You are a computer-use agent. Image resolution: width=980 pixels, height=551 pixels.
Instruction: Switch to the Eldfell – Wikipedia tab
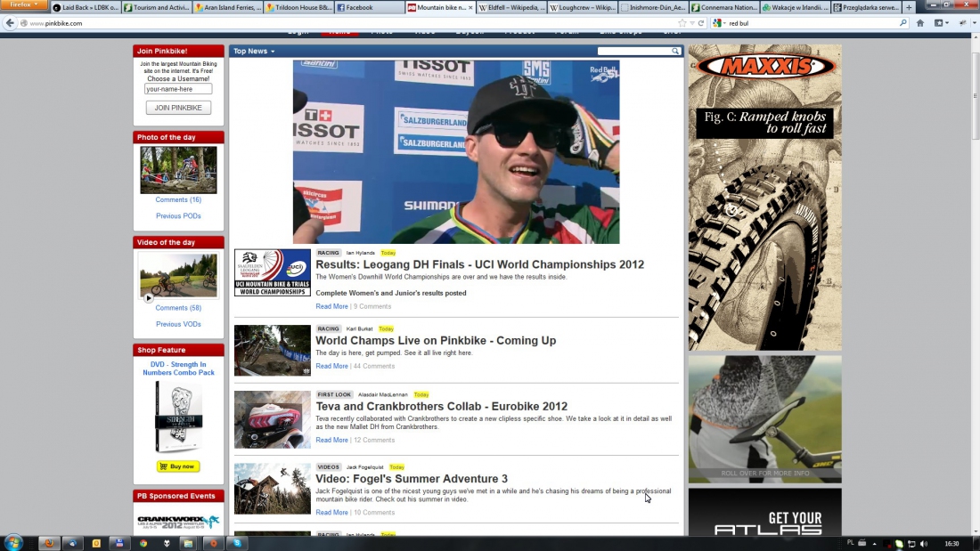[x=512, y=7]
